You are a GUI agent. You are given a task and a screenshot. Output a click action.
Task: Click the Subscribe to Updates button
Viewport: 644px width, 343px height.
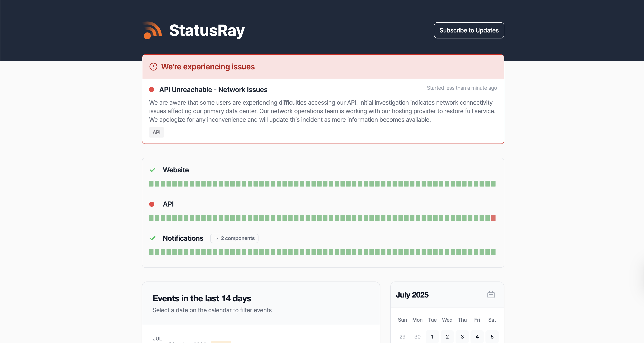469,30
